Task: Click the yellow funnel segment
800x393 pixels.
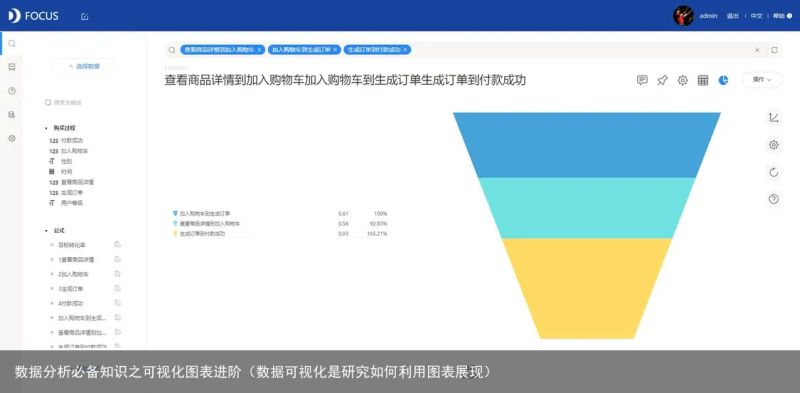Action: click(x=587, y=288)
